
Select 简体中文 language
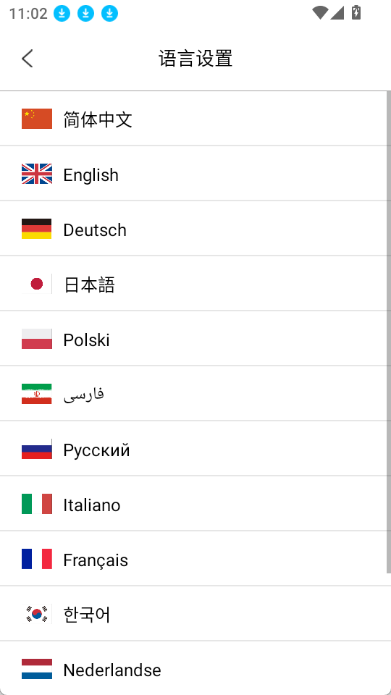point(193,118)
